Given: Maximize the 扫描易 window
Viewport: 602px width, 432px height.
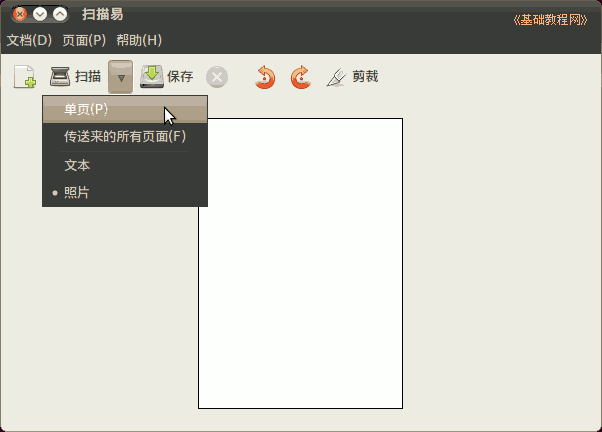Looking at the screenshot, I should [x=60, y=15].
